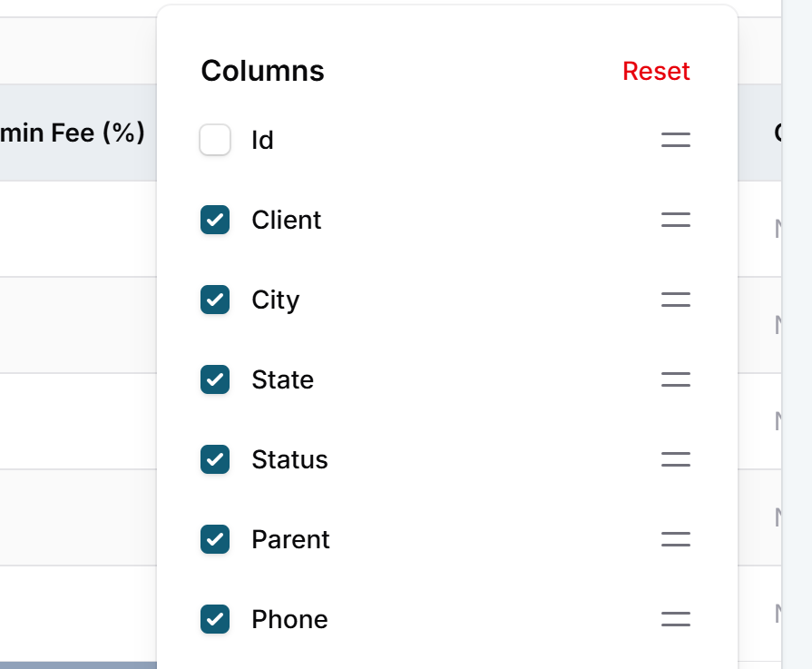Hide the City column via checkbox

pos(215,300)
